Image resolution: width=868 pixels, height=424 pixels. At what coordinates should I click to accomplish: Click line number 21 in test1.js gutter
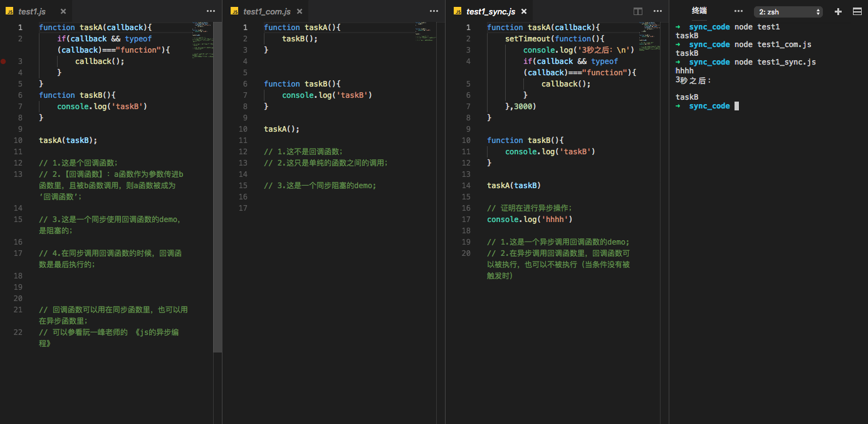pyautogui.click(x=18, y=309)
